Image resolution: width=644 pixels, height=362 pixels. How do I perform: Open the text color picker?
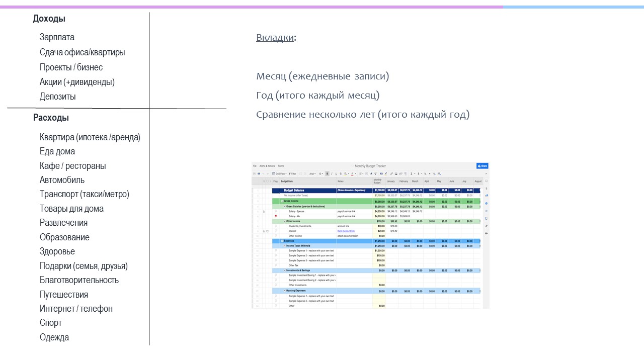click(352, 173)
